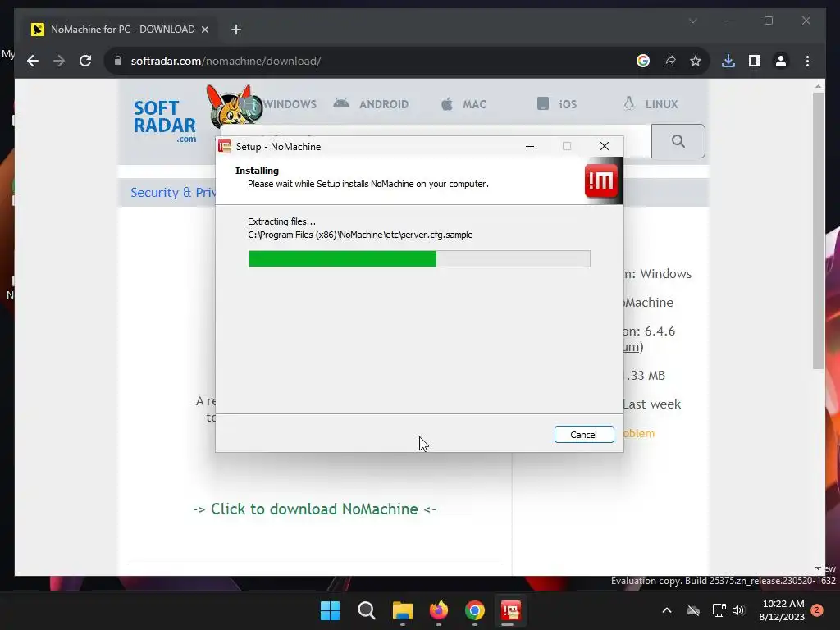This screenshot has width=840, height=630.
Task: Click the SoftRadar logo
Action: [x=165, y=121]
